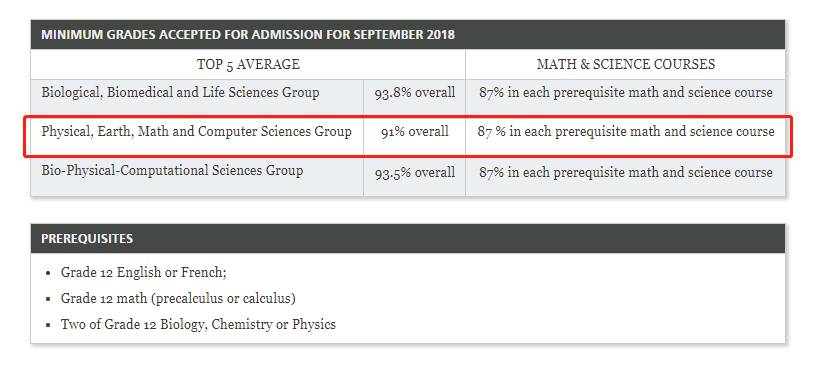Screen dimensions: 826x372
Task: Select the Top 5 Average column header
Action: (248, 64)
